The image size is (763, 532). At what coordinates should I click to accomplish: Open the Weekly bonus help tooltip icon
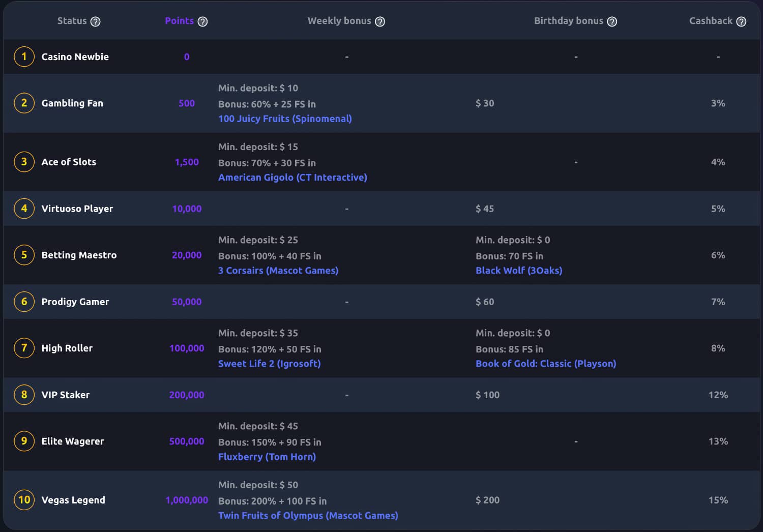click(x=380, y=21)
